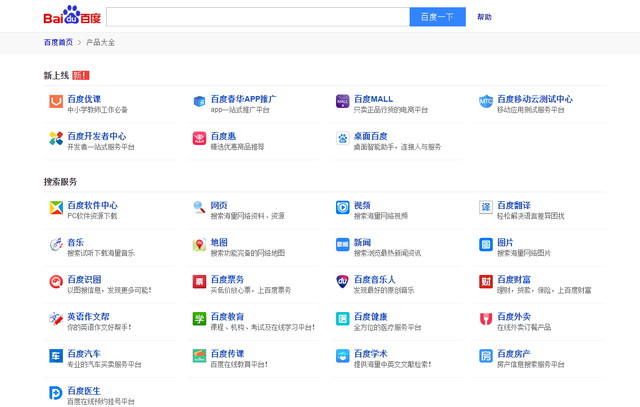Open the 百度翻译 text link
Image resolution: width=640 pixels, height=407 pixels.
tap(514, 205)
